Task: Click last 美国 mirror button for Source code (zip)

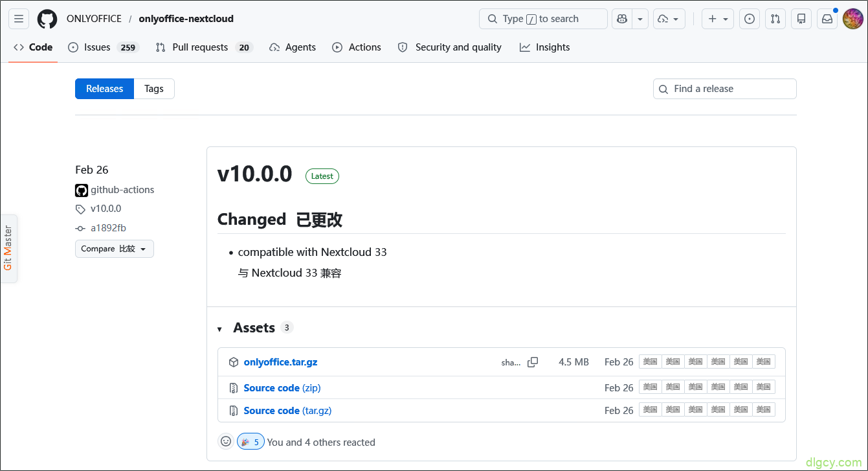Action: click(764, 387)
